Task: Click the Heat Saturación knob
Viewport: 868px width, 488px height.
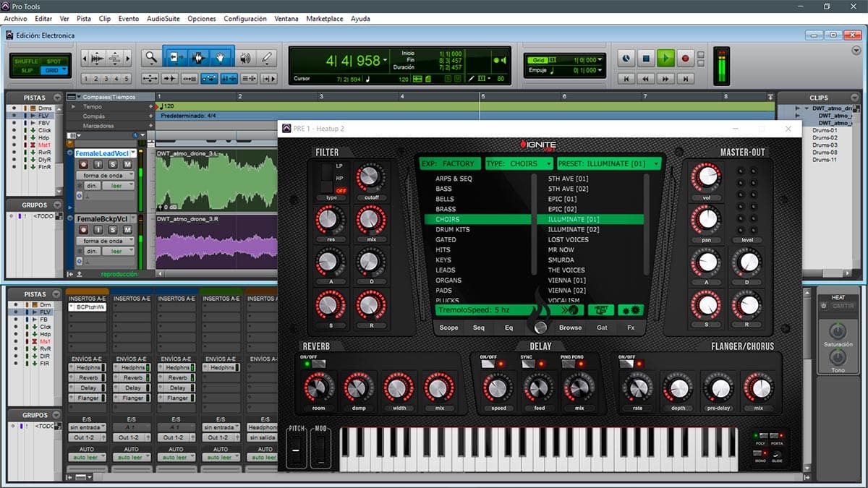Action: click(838, 332)
